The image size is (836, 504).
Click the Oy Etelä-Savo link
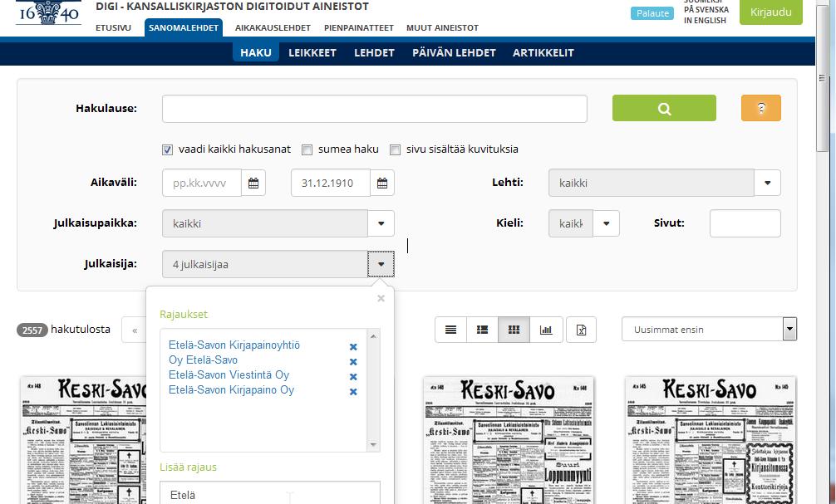pos(203,360)
